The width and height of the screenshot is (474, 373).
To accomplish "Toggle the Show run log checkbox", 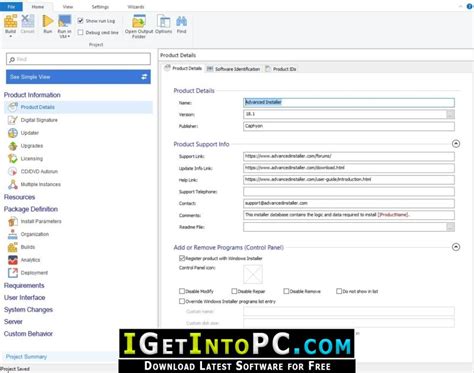I will tap(80, 21).
